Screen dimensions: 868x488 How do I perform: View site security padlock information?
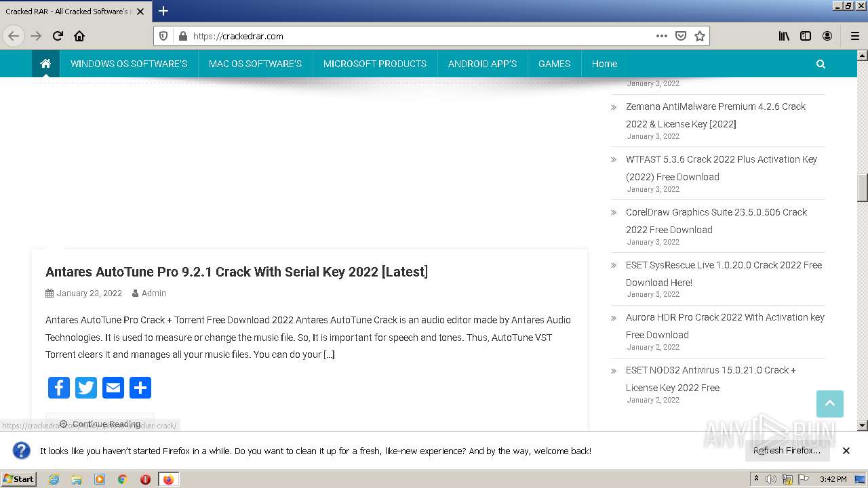tap(182, 36)
